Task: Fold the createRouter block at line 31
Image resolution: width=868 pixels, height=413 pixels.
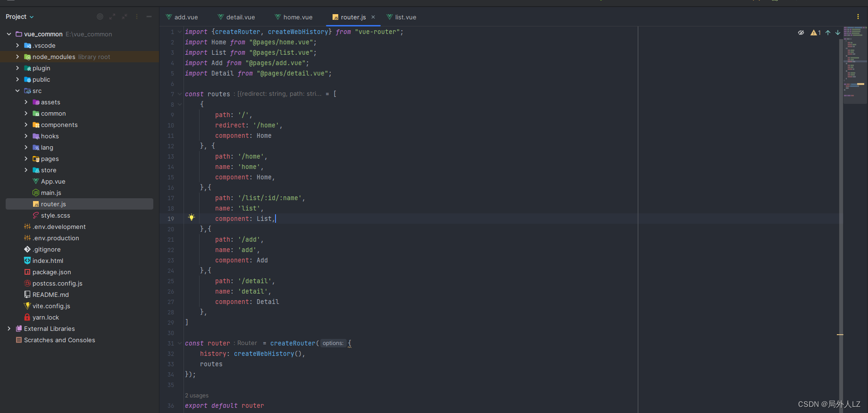Action: 180,343
